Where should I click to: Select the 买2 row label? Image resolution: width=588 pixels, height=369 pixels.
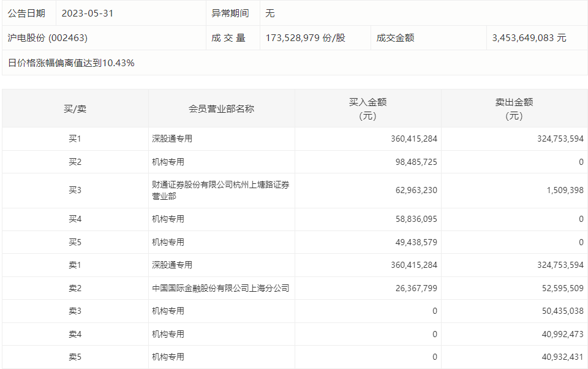click(75, 162)
